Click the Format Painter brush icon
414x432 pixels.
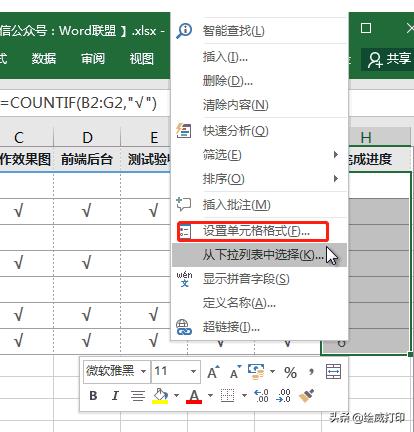307,396
